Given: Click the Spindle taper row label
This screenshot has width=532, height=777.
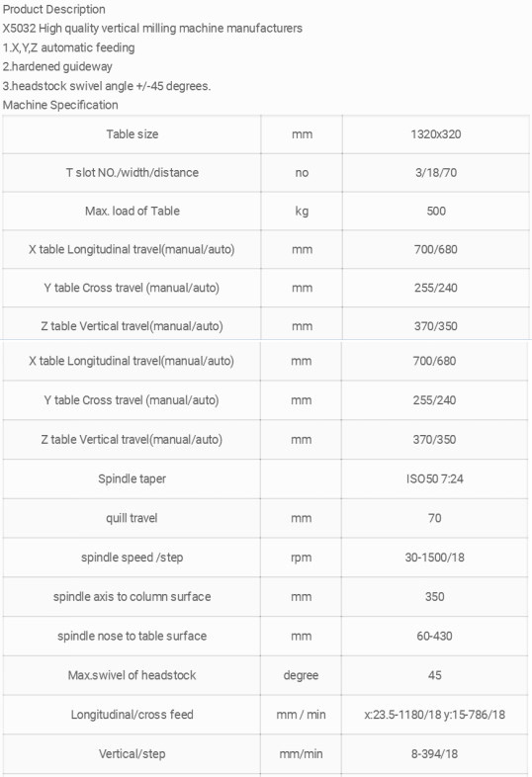Looking at the screenshot, I should coord(132,479).
